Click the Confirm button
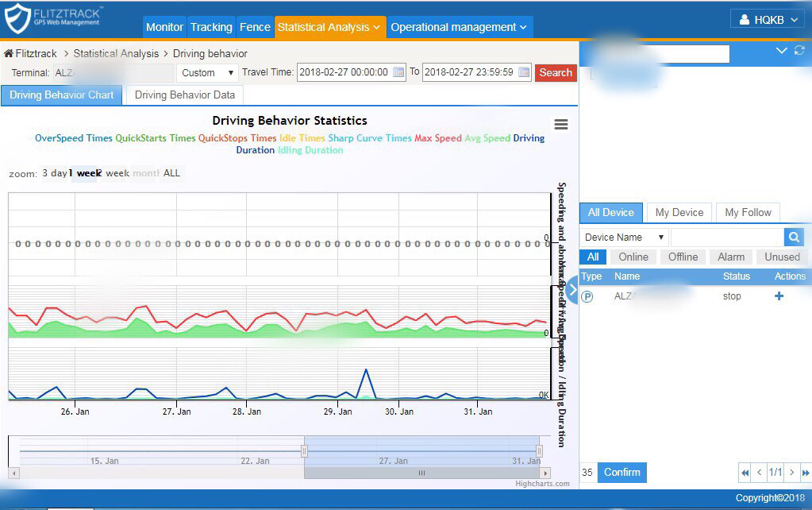 pos(622,472)
